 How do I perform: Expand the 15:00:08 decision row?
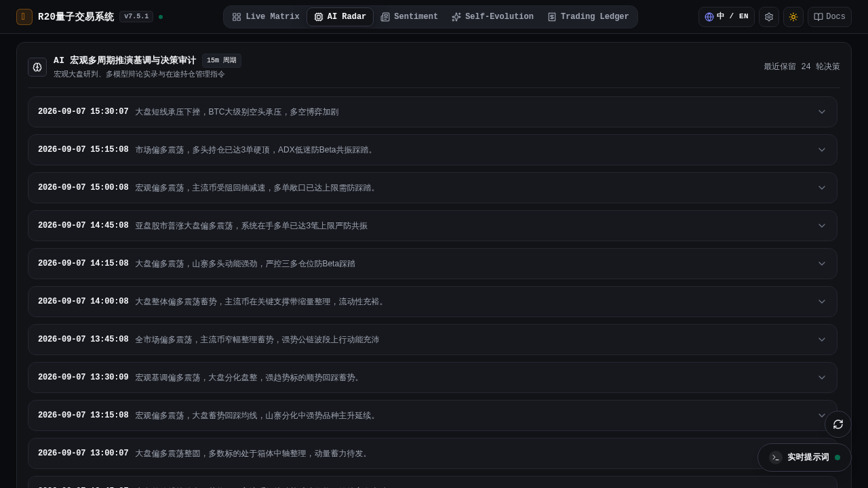pyautogui.click(x=433, y=188)
